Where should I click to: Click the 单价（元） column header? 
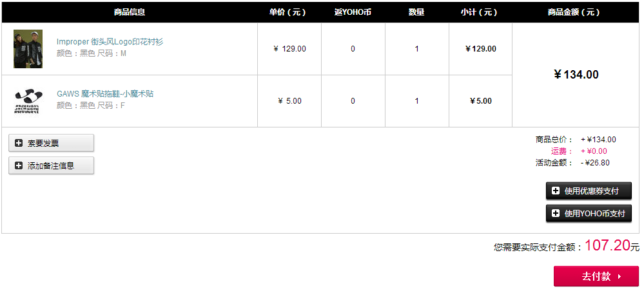pyautogui.click(x=289, y=12)
